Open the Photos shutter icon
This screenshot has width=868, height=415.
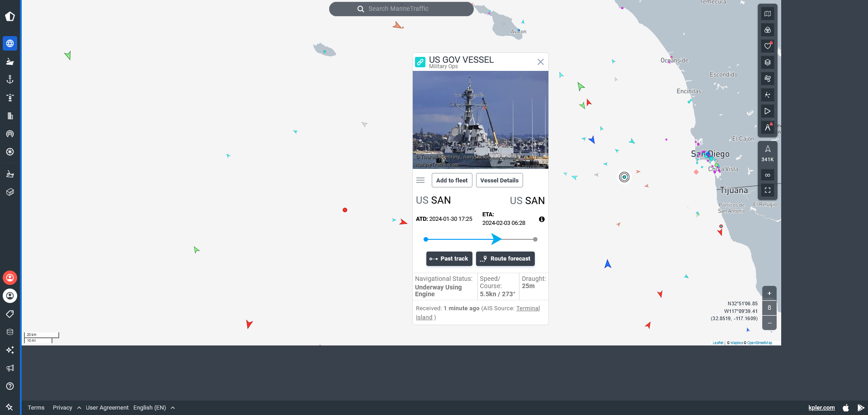pyautogui.click(x=10, y=152)
